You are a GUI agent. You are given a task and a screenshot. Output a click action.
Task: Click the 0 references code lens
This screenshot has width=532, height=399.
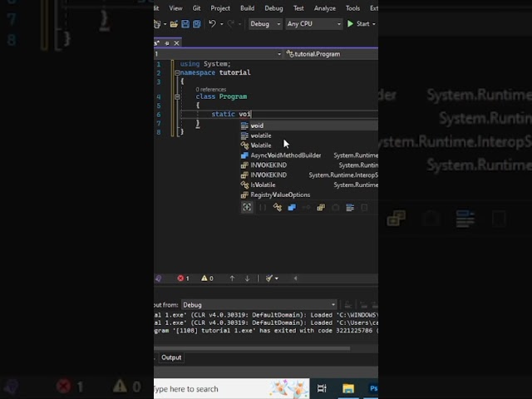click(x=210, y=89)
